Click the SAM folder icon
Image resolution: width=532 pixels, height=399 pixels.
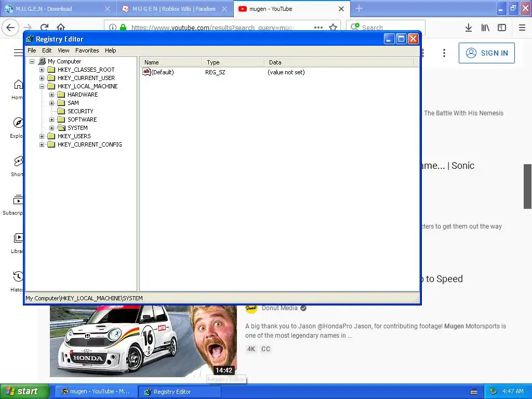point(61,103)
